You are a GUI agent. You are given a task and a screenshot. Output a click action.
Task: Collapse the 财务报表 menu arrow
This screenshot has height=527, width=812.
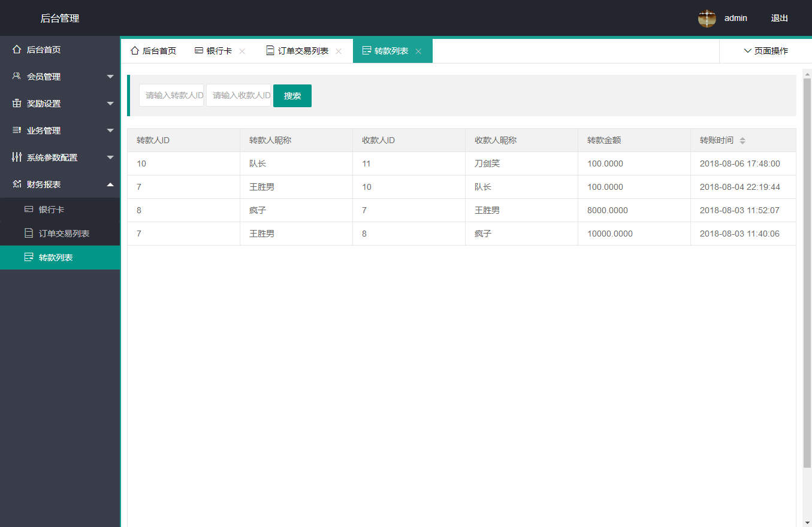coord(110,184)
